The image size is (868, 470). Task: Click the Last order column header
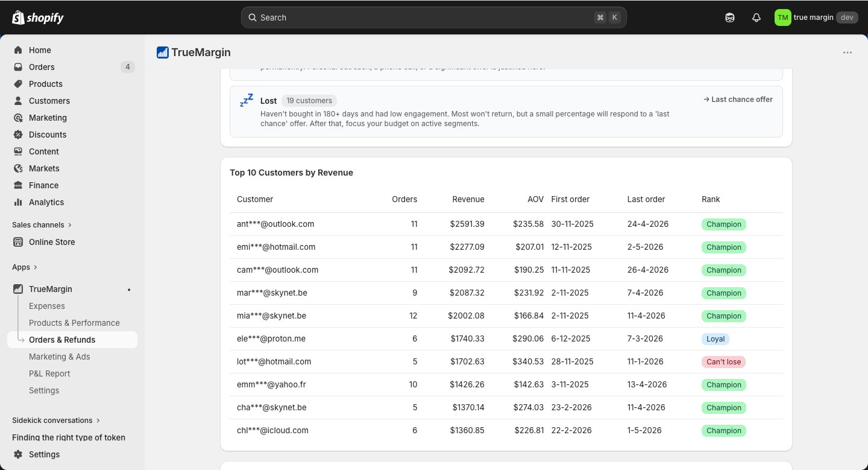click(x=646, y=199)
